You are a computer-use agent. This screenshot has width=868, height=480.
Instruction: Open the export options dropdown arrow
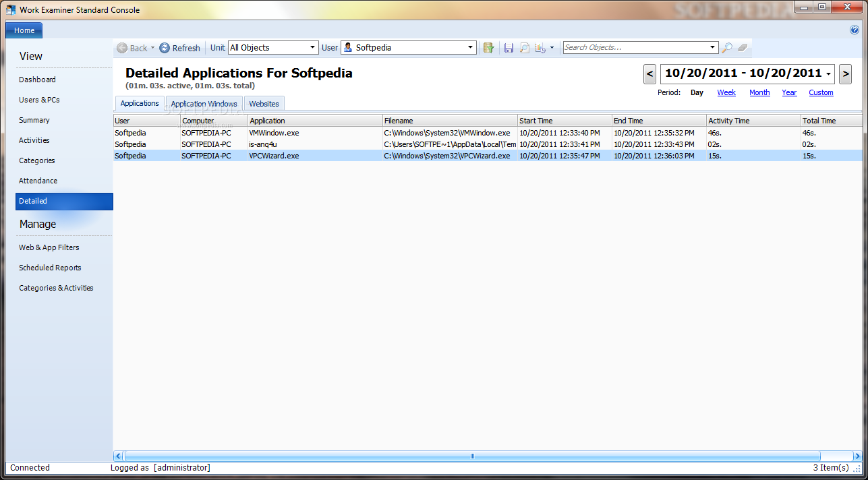tap(552, 48)
